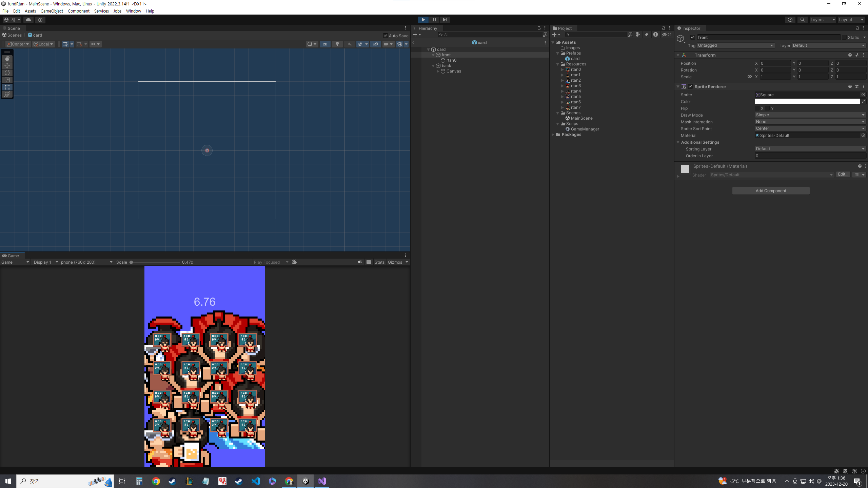
Task: Click the Sprite Renderer Color swatch
Action: tap(808, 101)
